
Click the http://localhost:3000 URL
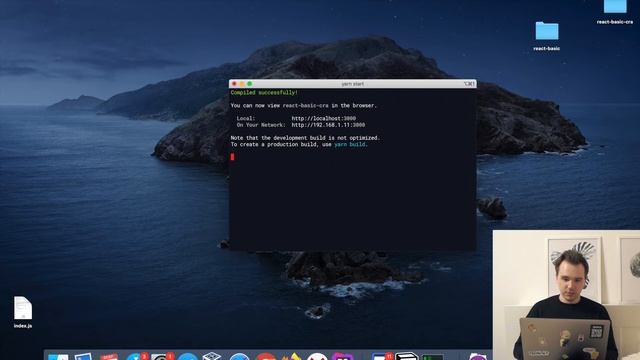point(324,118)
